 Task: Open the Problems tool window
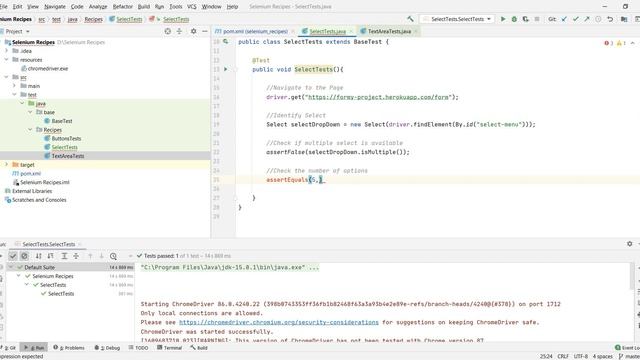(69, 348)
